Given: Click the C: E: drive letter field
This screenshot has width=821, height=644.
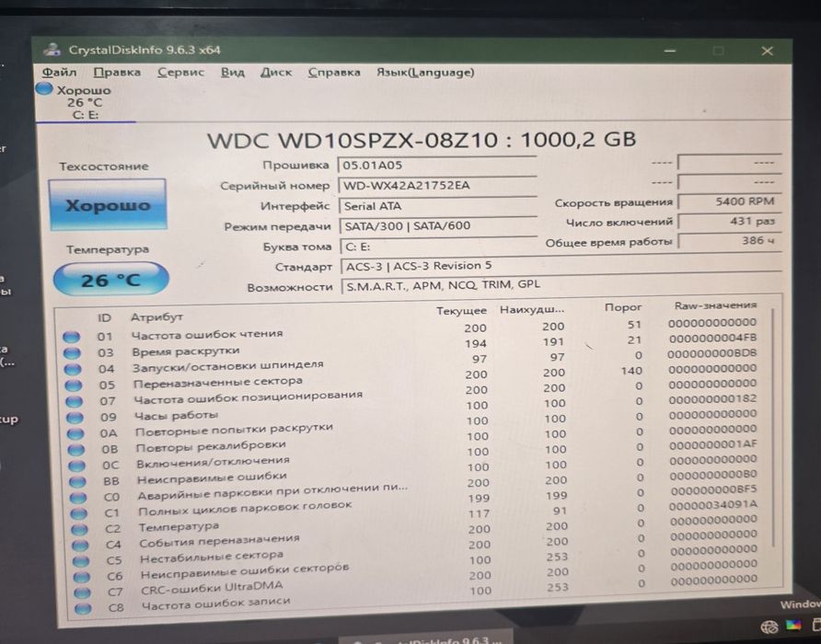Looking at the screenshot, I should pyautogui.click(x=439, y=246).
